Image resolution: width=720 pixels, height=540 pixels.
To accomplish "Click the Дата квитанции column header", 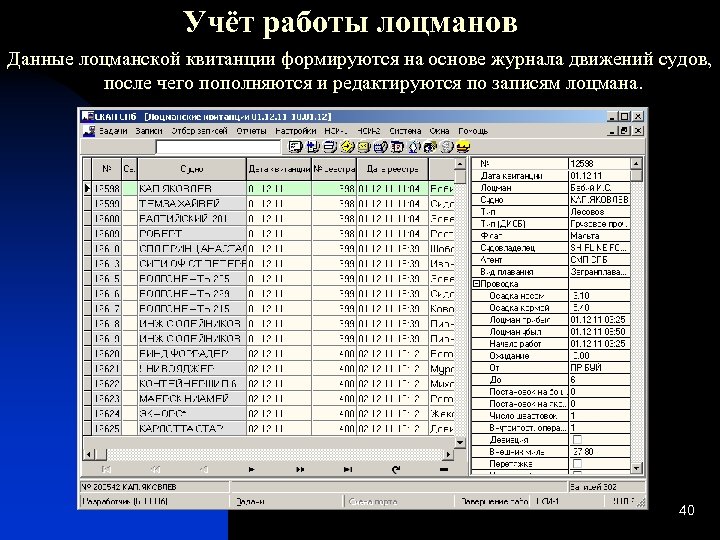I will 279,169.
